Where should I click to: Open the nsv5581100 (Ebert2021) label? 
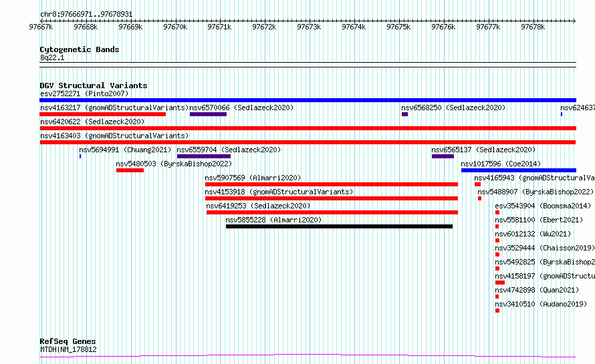pos(540,220)
